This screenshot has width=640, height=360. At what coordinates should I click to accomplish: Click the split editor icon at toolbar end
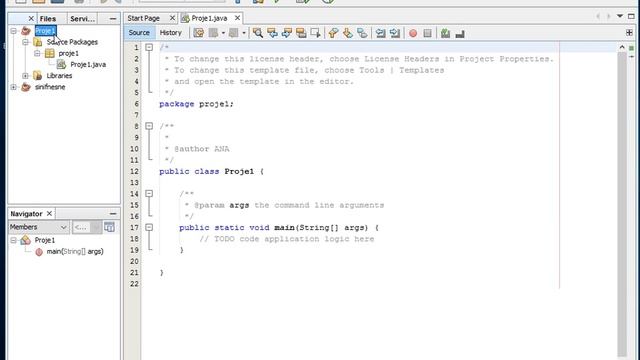click(x=629, y=32)
